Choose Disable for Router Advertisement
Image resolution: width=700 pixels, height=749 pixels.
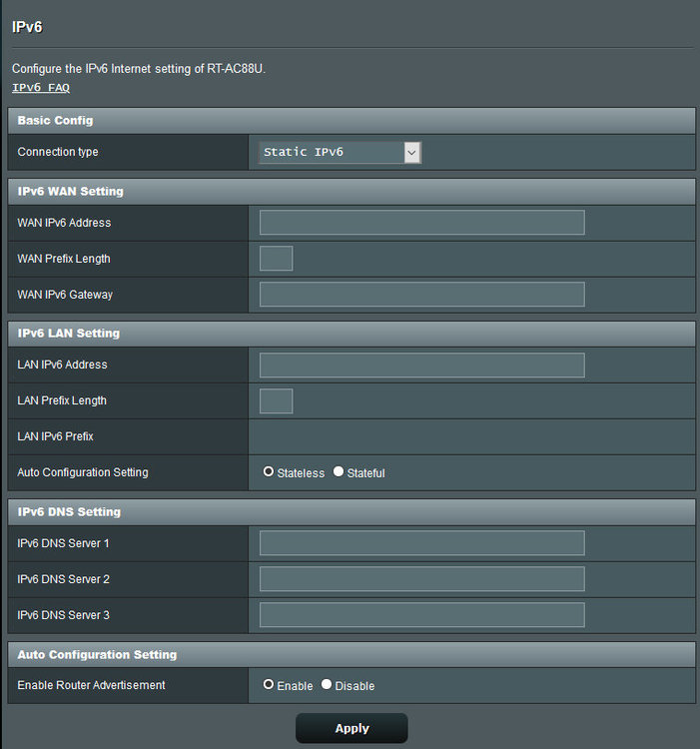coord(327,684)
